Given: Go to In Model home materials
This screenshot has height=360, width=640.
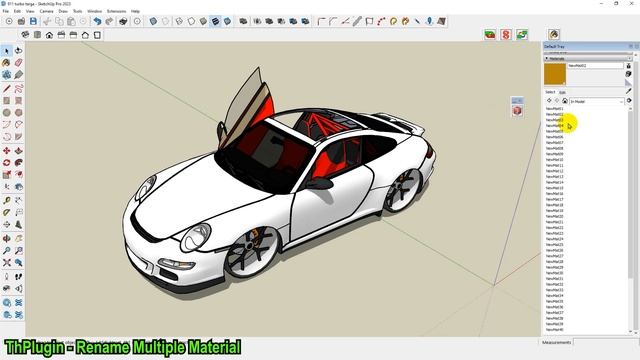Looking at the screenshot, I should [565, 101].
